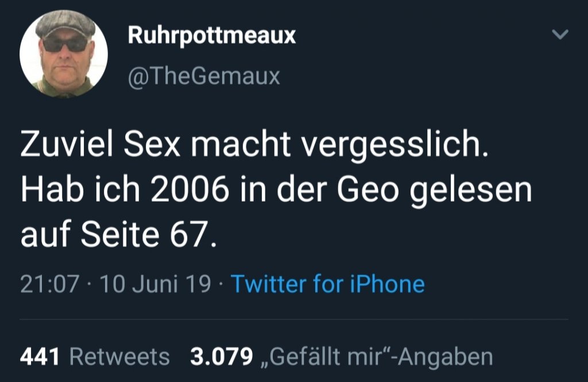Click the 10 Juni 19 date
Viewport: 588px width, 382px height.
[155, 284]
